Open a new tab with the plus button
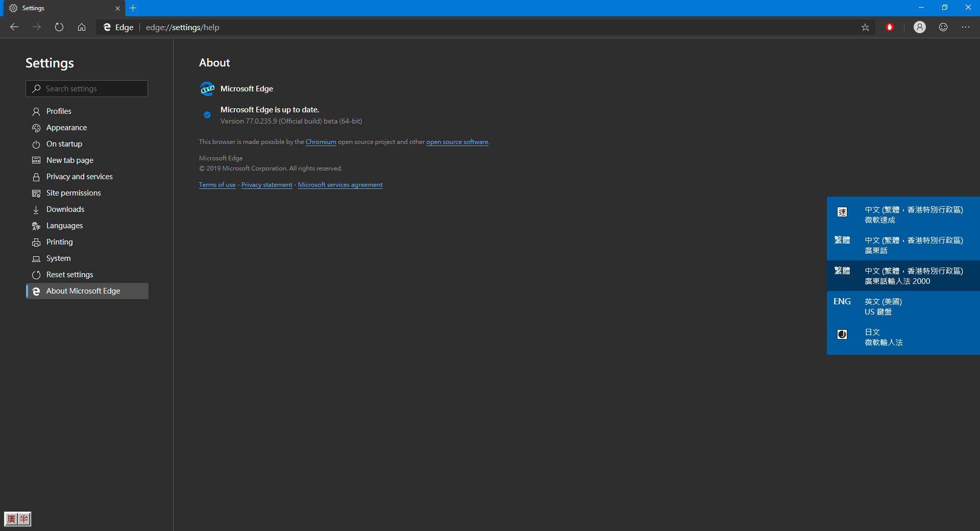The height and width of the screenshot is (531, 980). (x=133, y=8)
